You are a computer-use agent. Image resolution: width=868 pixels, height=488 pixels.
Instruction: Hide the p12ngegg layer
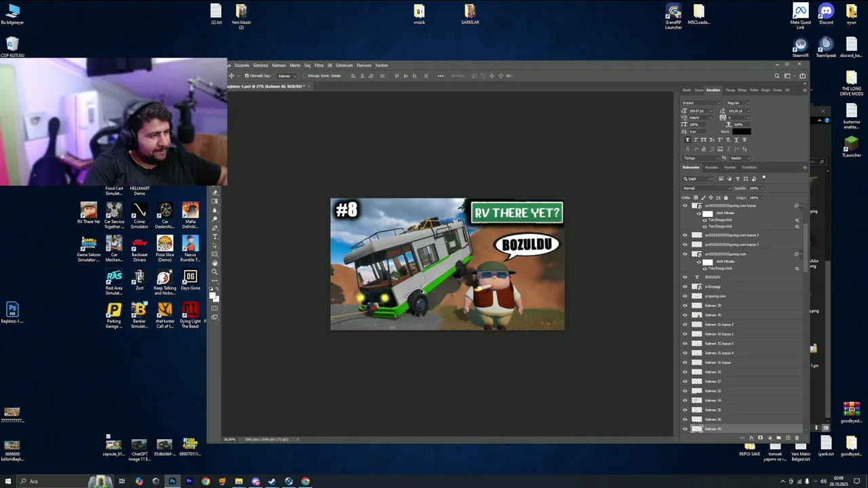(x=685, y=287)
